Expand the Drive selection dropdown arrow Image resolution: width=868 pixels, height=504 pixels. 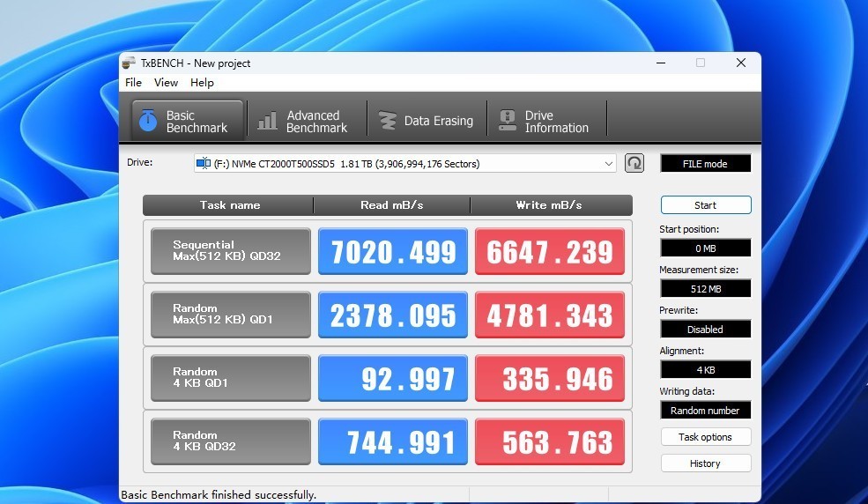tap(608, 164)
